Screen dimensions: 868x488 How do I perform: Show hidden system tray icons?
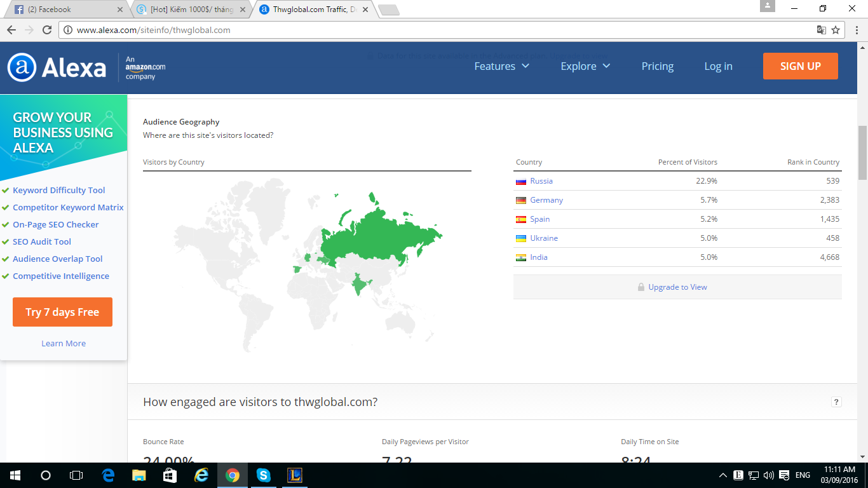pyautogui.click(x=723, y=475)
